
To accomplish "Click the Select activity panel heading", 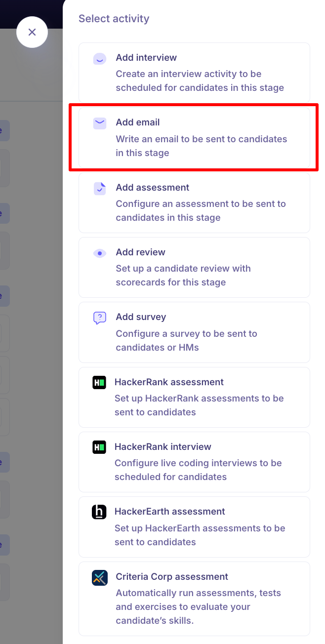I will click(x=114, y=19).
